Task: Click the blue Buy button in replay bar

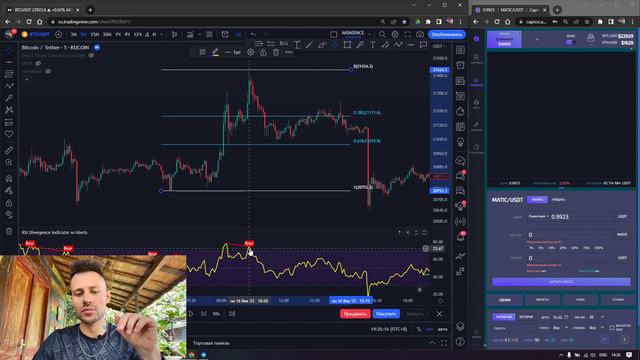Action: 386,314
